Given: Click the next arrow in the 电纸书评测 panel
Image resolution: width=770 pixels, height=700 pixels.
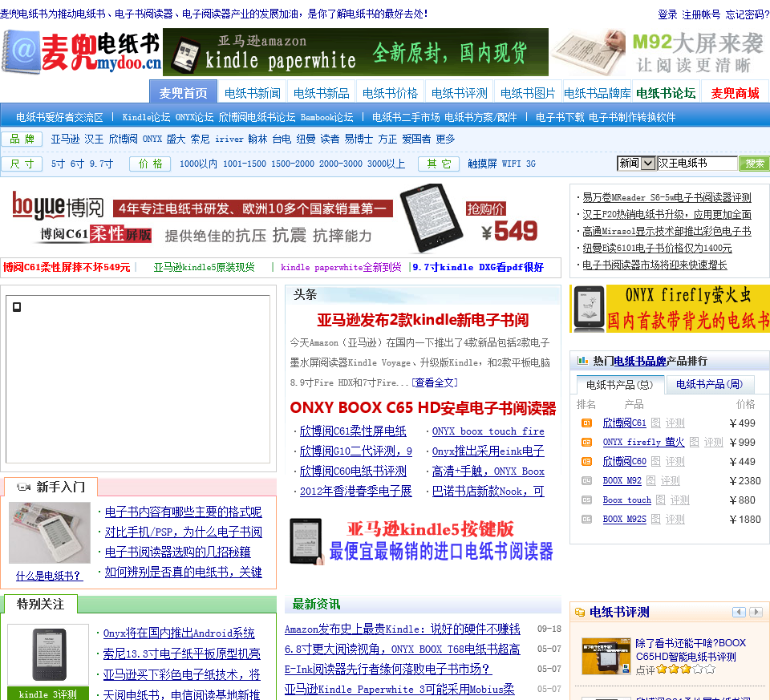Looking at the screenshot, I should point(756,612).
